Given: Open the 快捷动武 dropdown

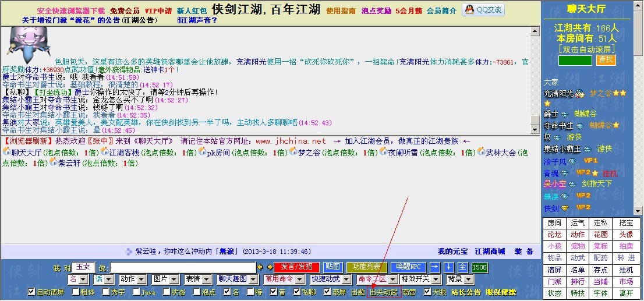Looking at the screenshot, I should [x=331, y=279].
